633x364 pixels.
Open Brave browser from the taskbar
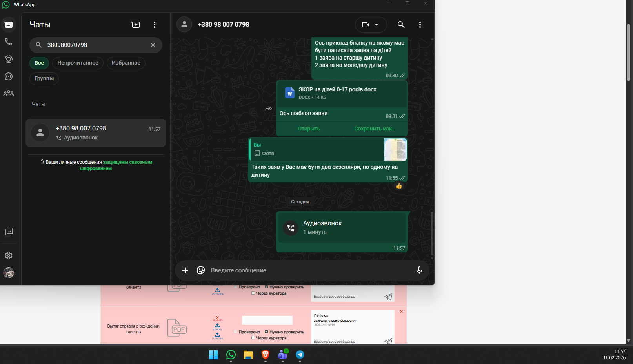266,355
